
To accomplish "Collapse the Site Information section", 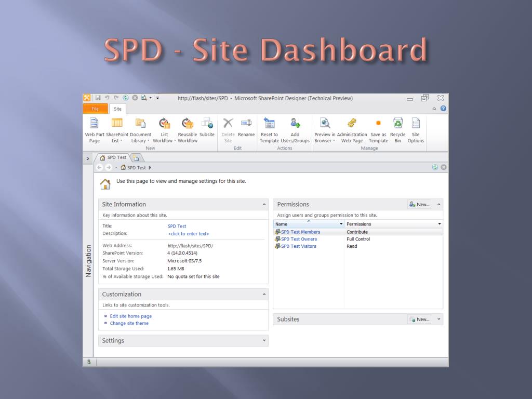I will coord(264,204).
